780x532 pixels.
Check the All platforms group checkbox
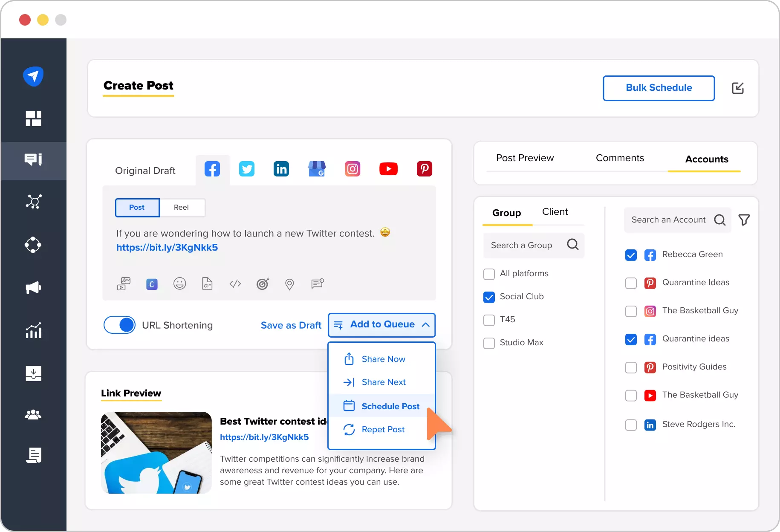click(489, 274)
